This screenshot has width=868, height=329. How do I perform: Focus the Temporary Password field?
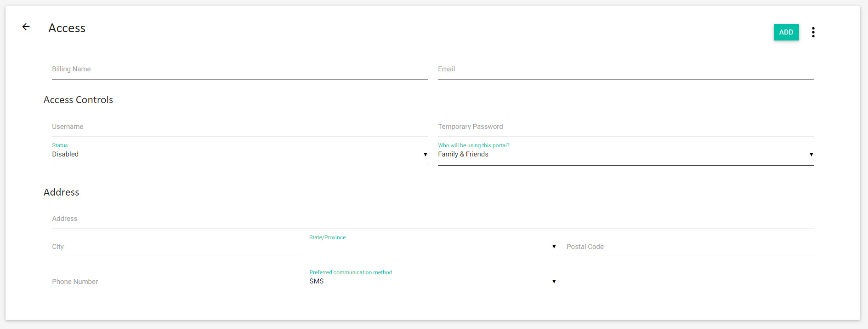click(x=625, y=127)
